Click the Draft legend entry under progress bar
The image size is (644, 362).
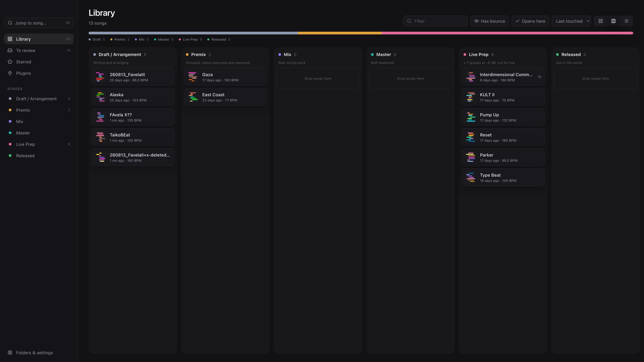tap(97, 39)
